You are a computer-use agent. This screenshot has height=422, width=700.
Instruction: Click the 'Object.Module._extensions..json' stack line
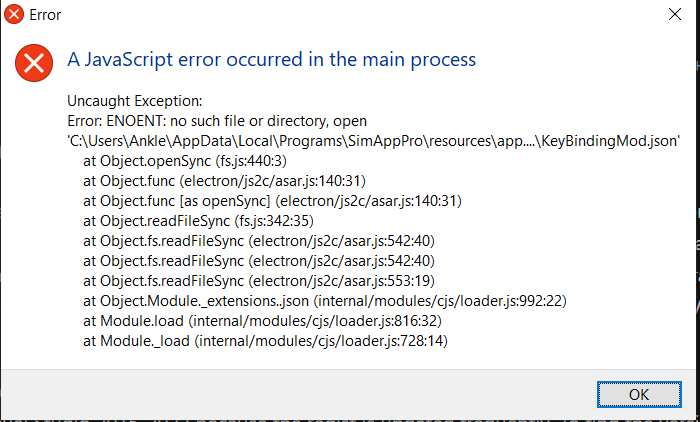[325, 301]
